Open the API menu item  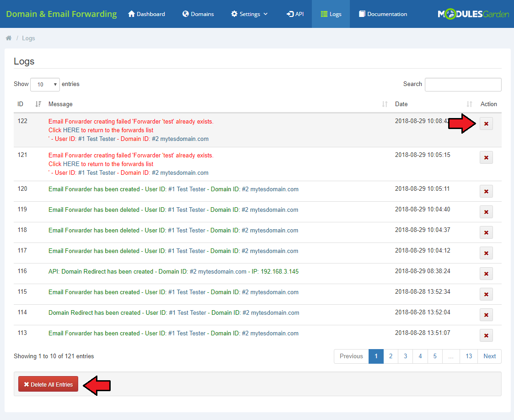[295, 14]
